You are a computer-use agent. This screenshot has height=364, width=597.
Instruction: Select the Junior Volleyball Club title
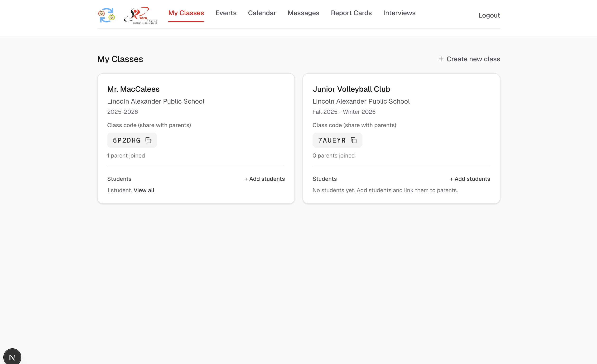(x=351, y=89)
